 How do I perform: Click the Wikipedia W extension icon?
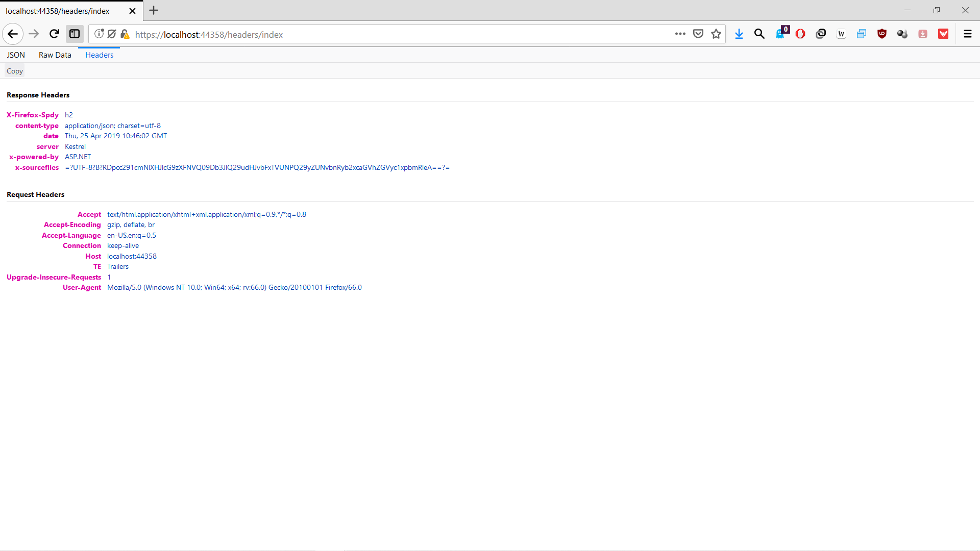pos(841,34)
